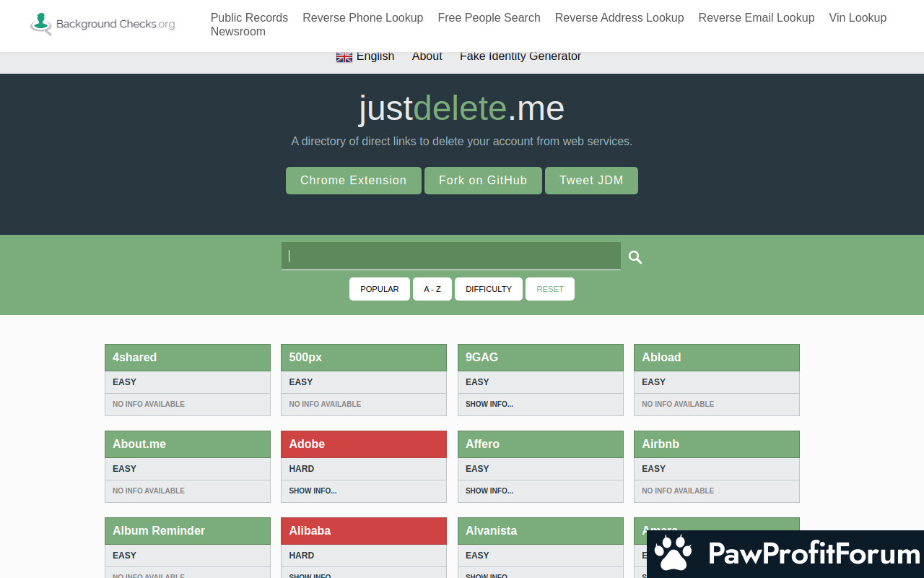Viewport: 924px width, 578px height.
Task: Click the HARD label under Alibaba
Action: (302, 556)
